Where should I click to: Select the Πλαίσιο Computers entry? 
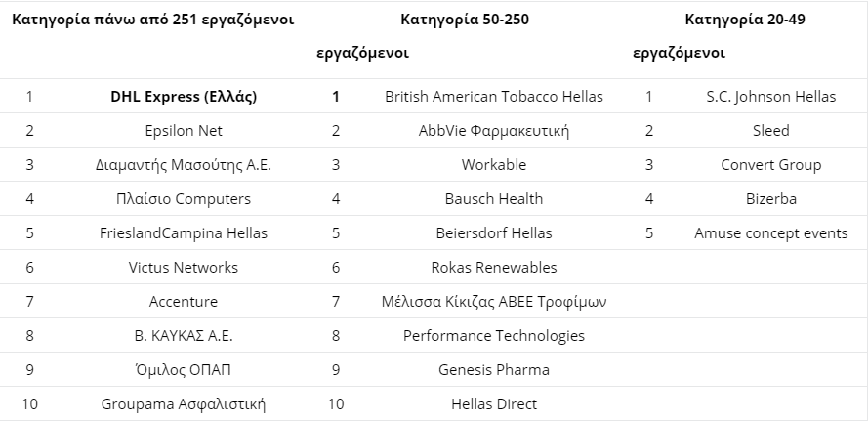click(x=184, y=199)
